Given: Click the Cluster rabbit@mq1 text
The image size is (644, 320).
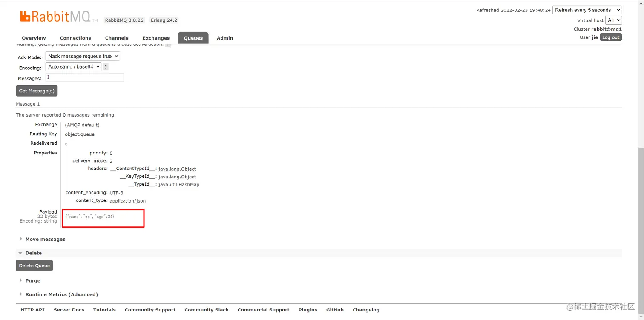Looking at the screenshot, I should pyautogui.click(x=598, y=29).
